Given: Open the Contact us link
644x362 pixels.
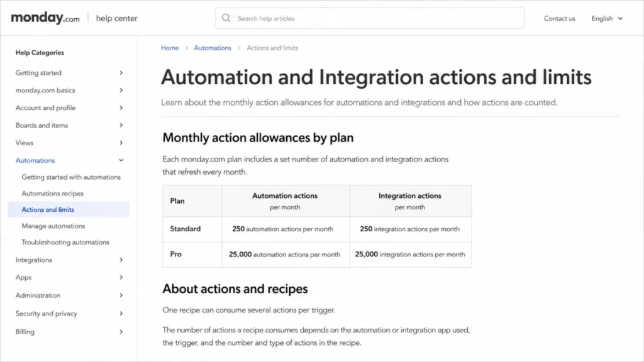Looking at the screenshot, I should point(559,18).
